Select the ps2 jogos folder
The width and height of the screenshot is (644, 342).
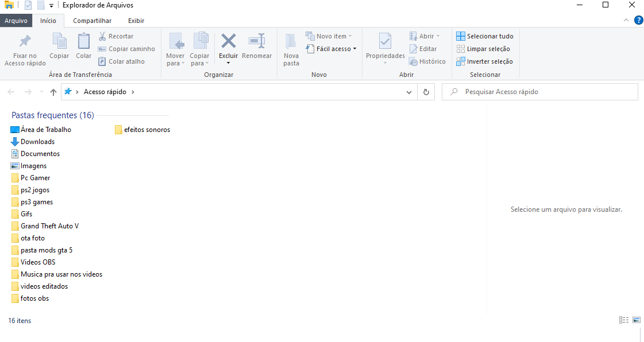click(30, 190)
